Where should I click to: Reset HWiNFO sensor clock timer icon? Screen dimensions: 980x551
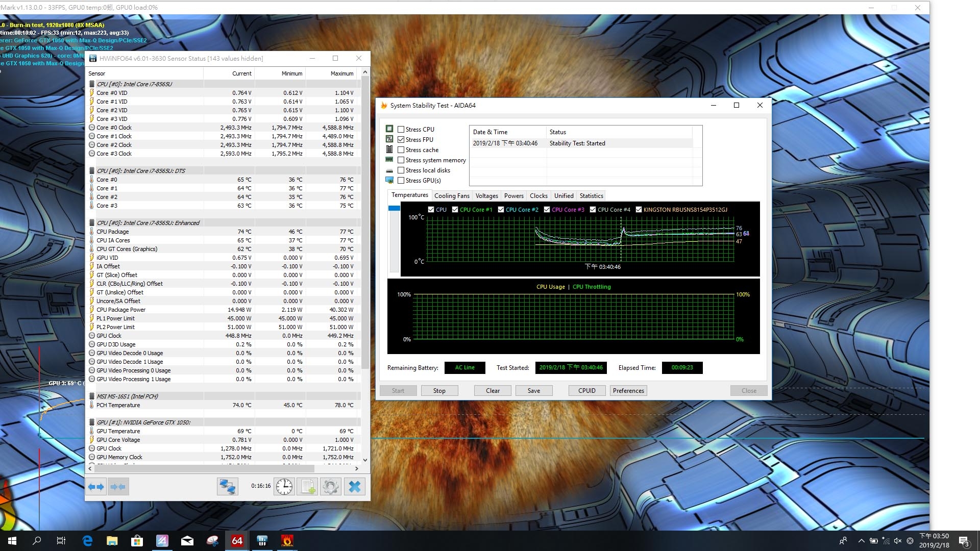coord(284,487)
